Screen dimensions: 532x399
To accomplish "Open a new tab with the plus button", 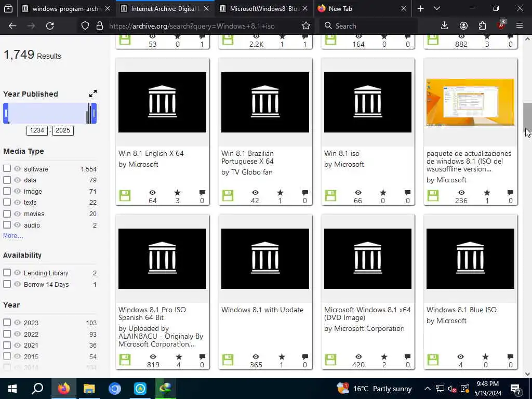I will (420, 9).
